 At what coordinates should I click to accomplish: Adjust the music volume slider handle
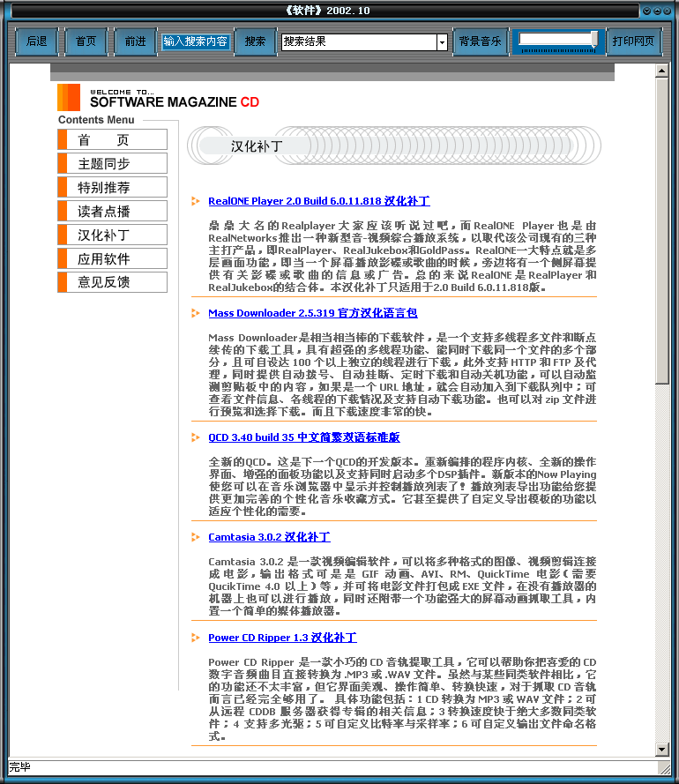[594, 40]
